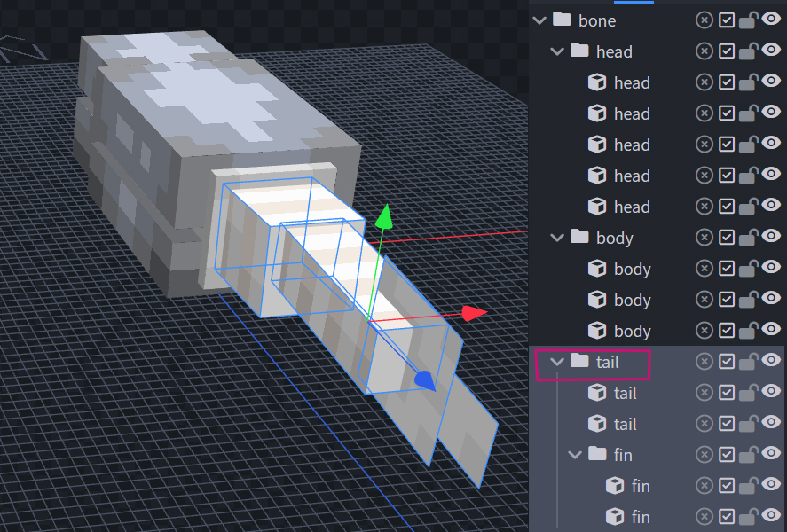Click circled X icon on head folder row

tap(704, 51)
